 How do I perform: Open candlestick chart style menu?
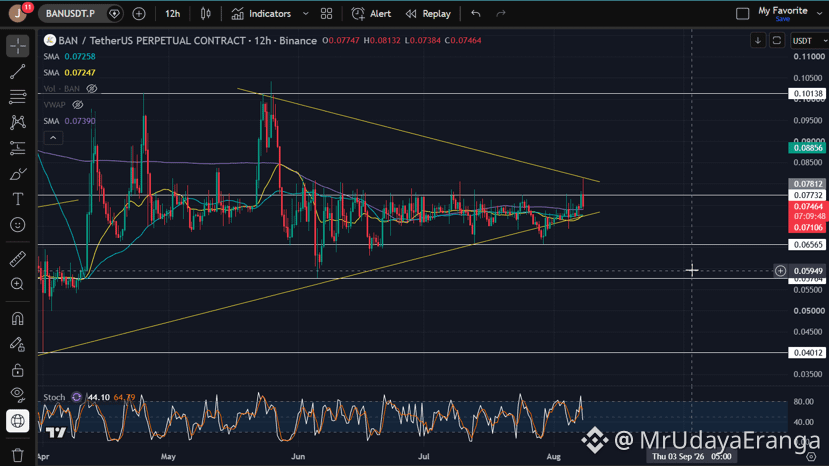click(206, 14)
